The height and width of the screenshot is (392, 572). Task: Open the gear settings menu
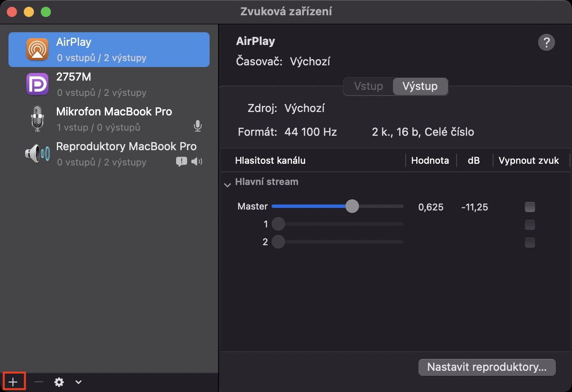click(59, 382)
